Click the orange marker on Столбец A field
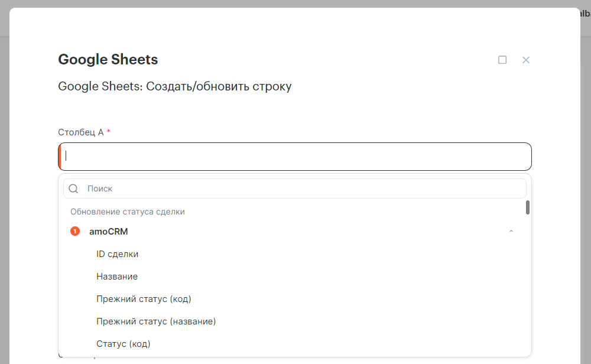591x364 pixels. pyautogui.click(x=60, y=157)
